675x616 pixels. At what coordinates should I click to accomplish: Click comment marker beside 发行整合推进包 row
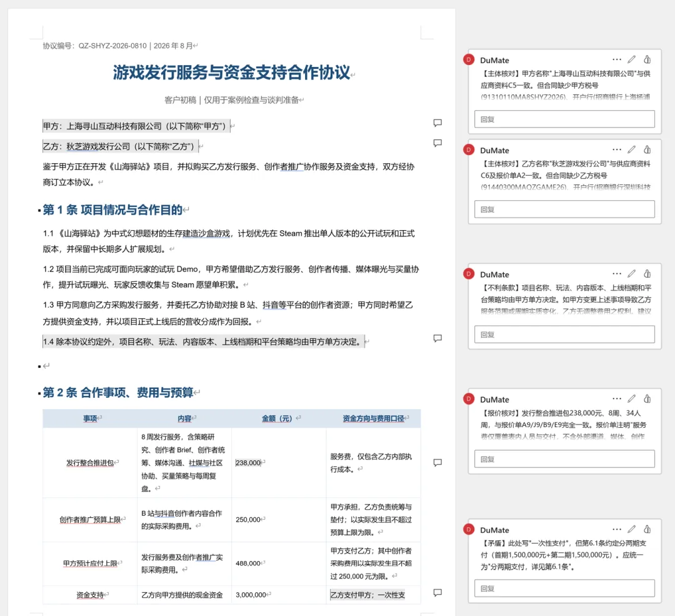[x=437, y=463]
